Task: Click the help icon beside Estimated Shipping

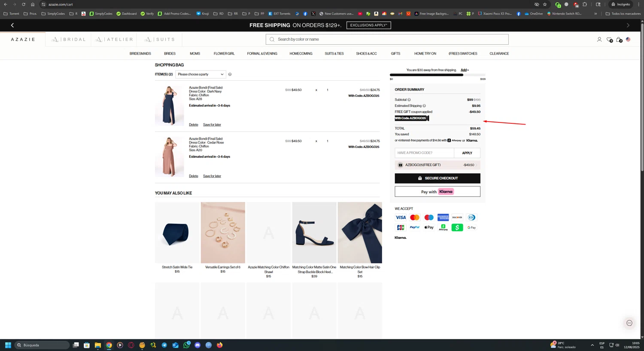Action: pyautogui.click(x=424, y=106)
